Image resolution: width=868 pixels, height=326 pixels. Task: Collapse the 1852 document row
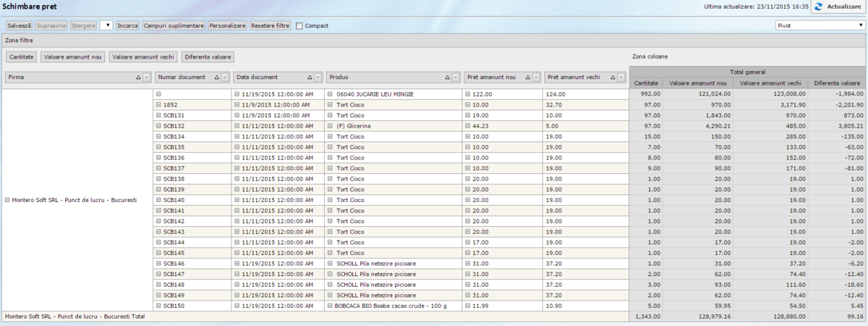tap(158, 105)
